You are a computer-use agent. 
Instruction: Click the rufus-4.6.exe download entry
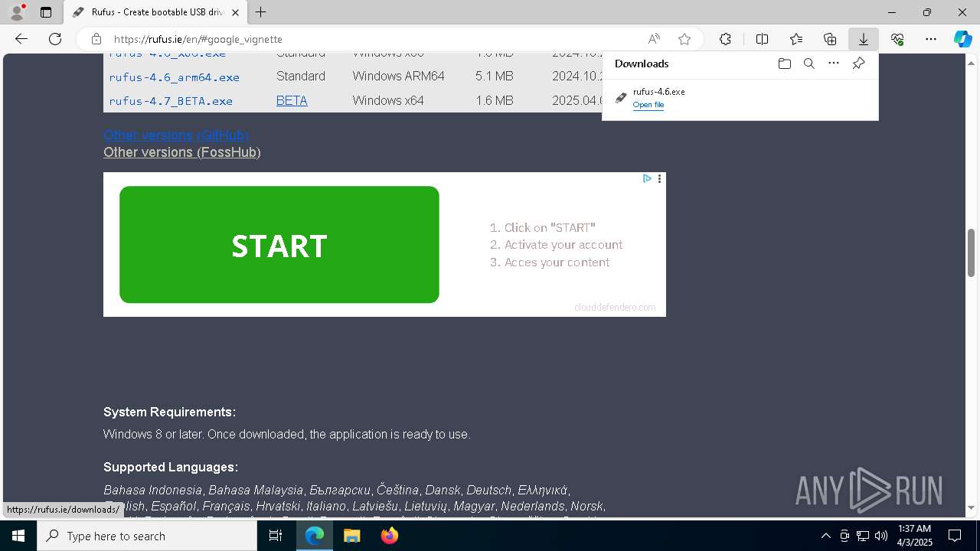tap(740, 98)
